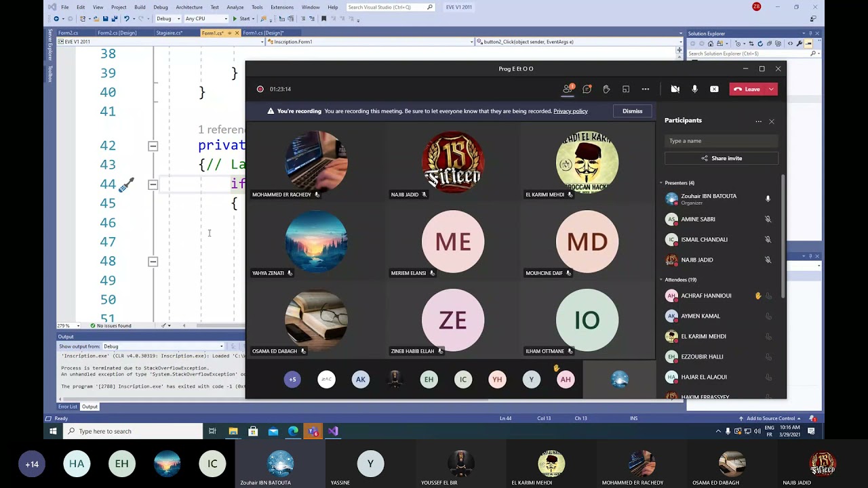Open the Debug configuration dropdown
This screenshot has width=868, height=488.
(x=167, y=19)
